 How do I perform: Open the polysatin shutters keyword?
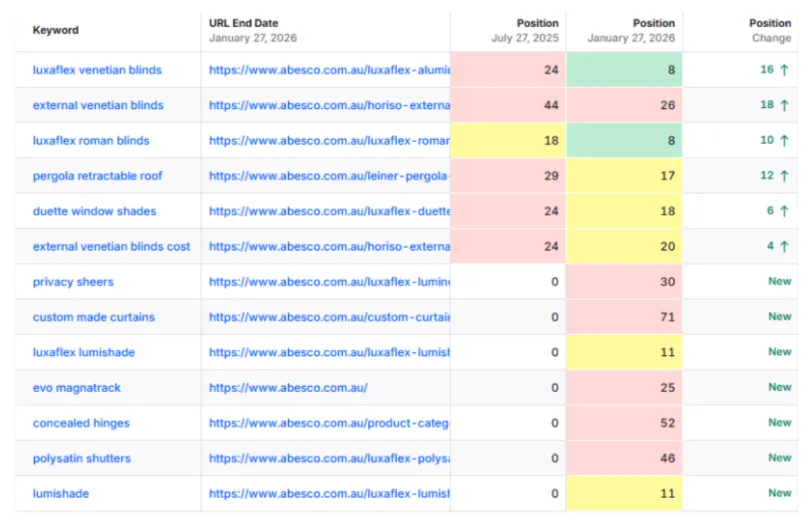tap(82, 458)
